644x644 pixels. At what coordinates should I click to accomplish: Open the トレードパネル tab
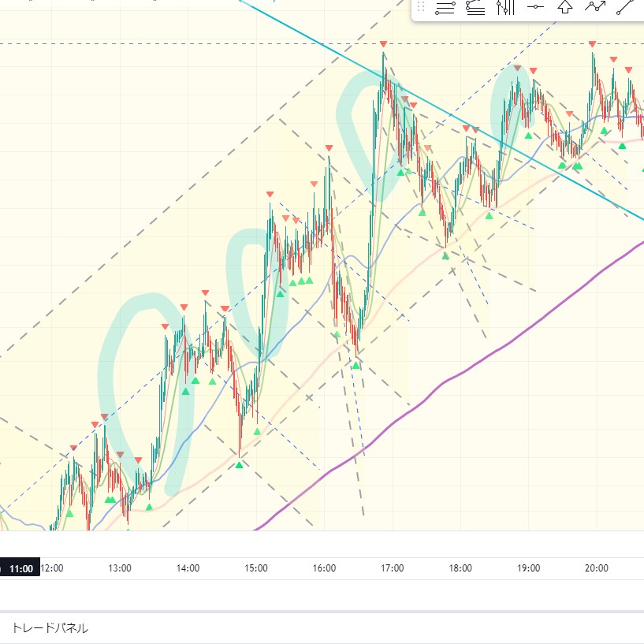coord(49,628)
